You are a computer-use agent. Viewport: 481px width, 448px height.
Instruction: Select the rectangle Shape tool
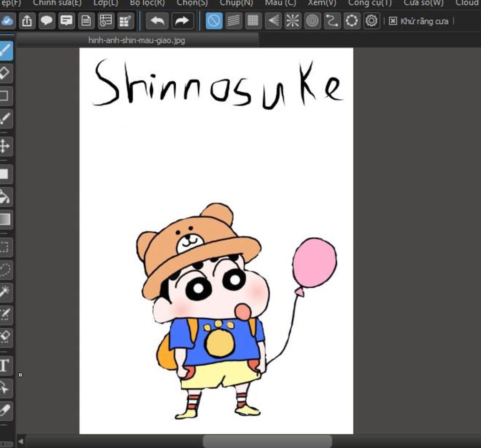pos(6,96)
